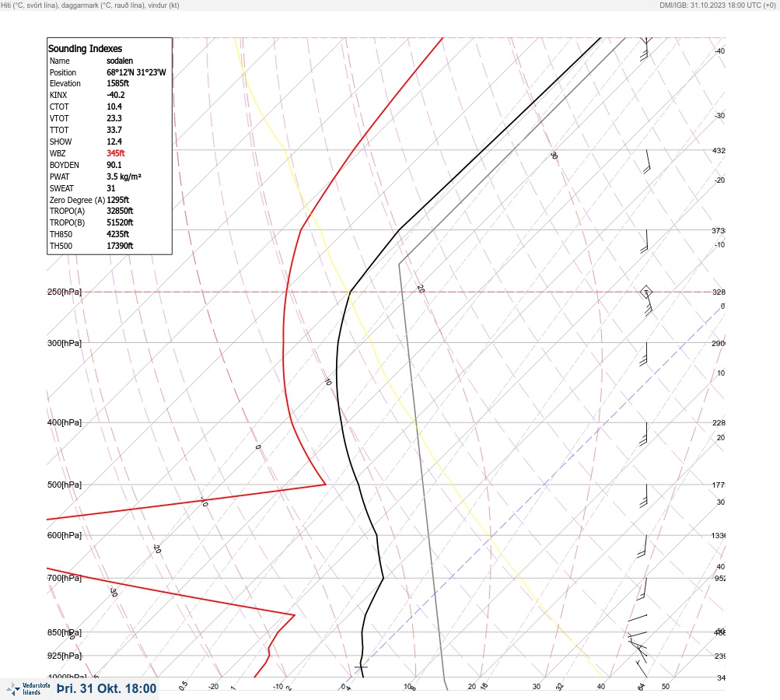Click the PWAT value 3.5 kg/m²

pos(124,177)
